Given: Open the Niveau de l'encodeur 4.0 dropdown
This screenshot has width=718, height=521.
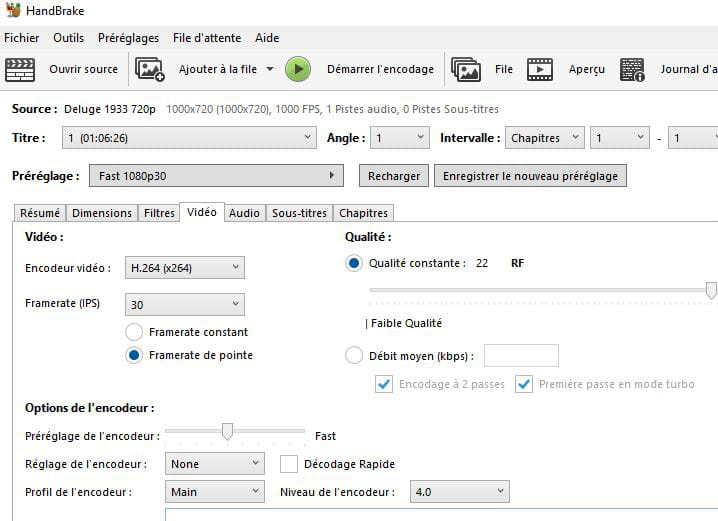Looking at the screenshot, I should coord(459,492).
